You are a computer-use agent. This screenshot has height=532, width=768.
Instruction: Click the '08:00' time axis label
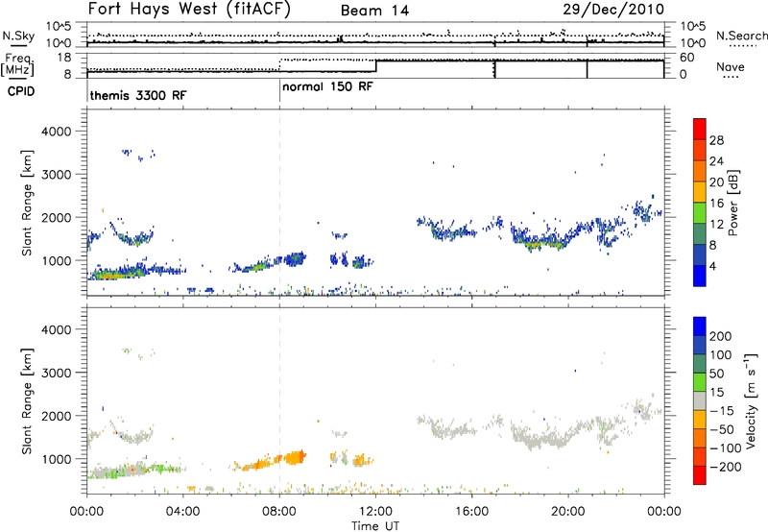(279, 512)
